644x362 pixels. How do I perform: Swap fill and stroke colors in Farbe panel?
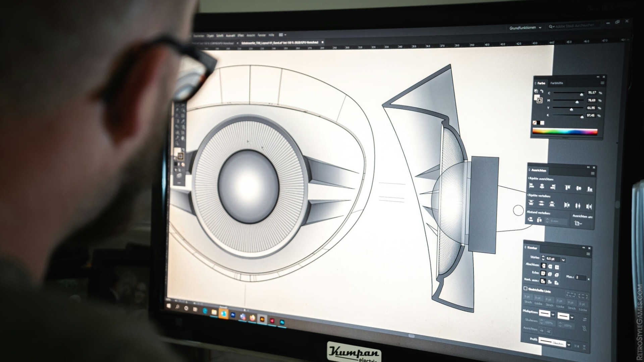pyautogui.click(x=542, y=91)
